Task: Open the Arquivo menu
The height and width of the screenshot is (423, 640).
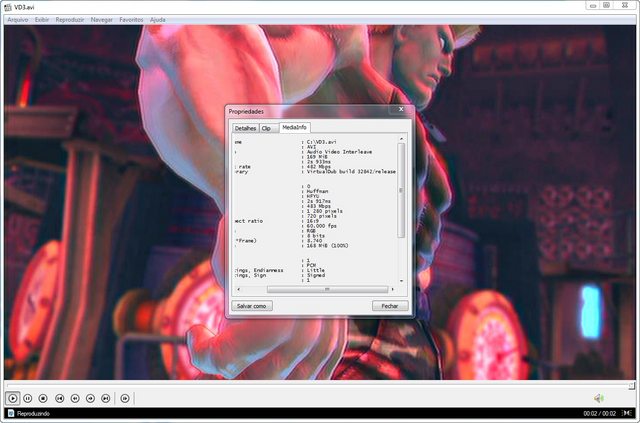Action: [18, 20]
